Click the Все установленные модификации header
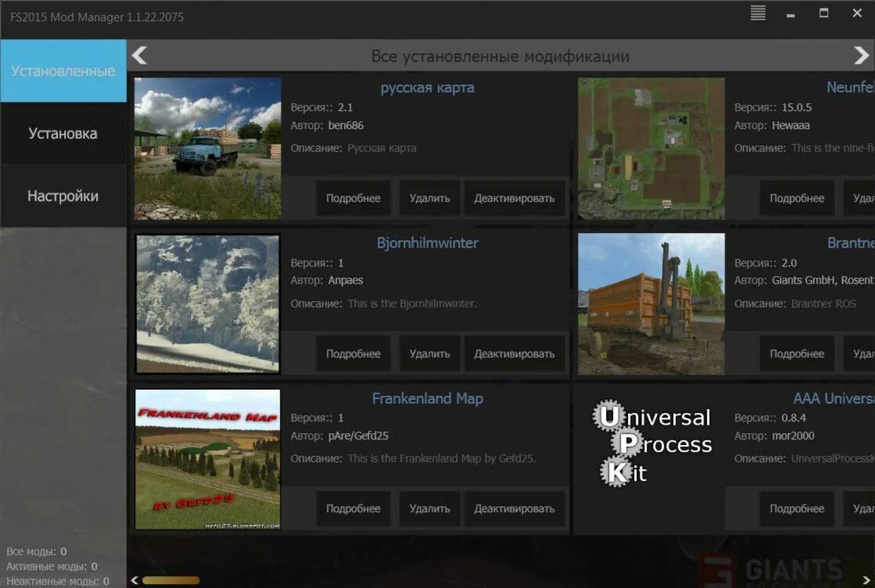This screenshot has width=875, height=588. coord(500,56)
